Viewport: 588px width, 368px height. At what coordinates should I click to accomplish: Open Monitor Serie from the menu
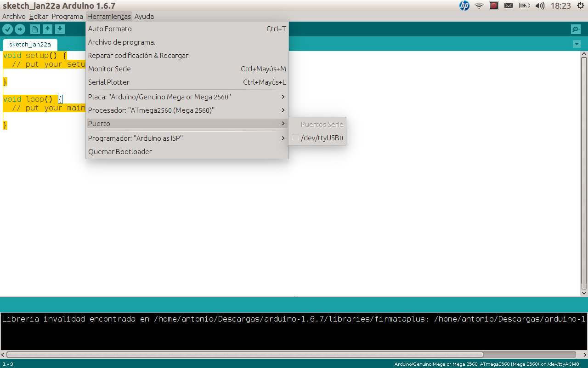pos(187,69)
